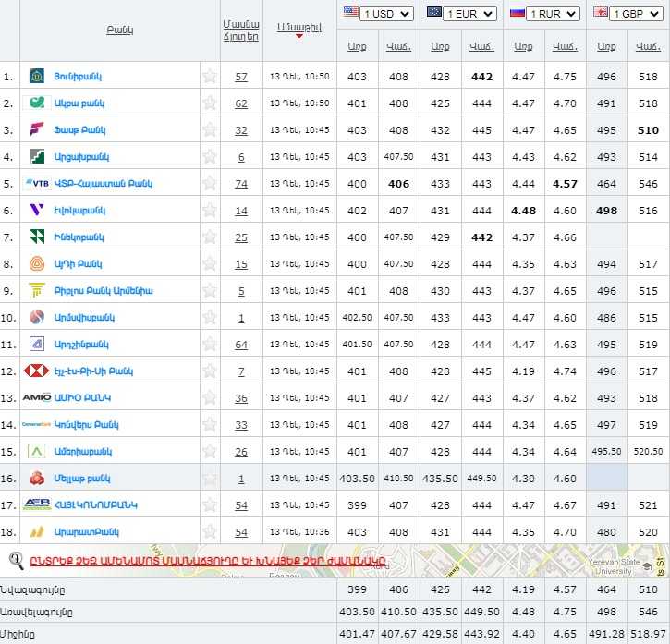This screenshot has height=644, width=670.
Task: Click the magnifier icon in the bottom banner
Action: 16,559
